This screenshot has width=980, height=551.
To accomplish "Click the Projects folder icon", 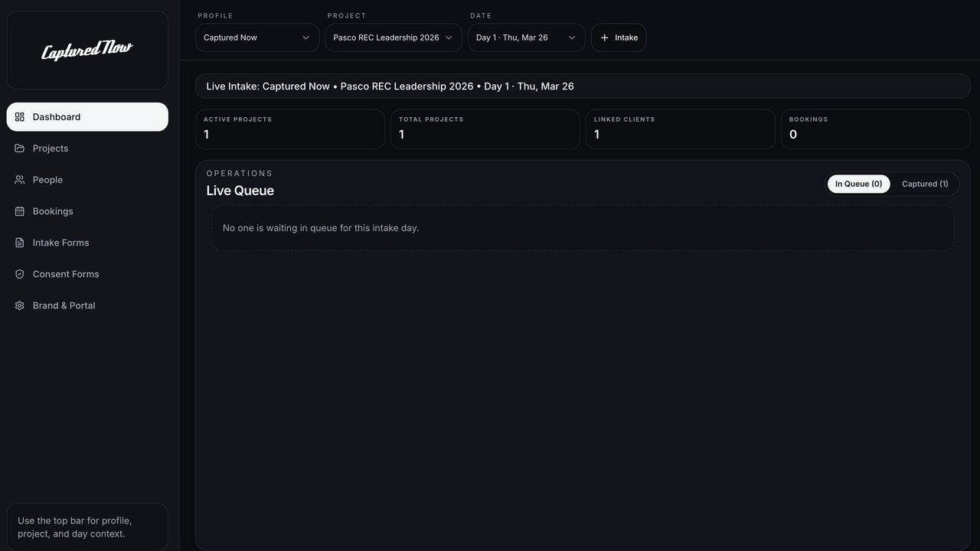I will [x=20, y=148].
